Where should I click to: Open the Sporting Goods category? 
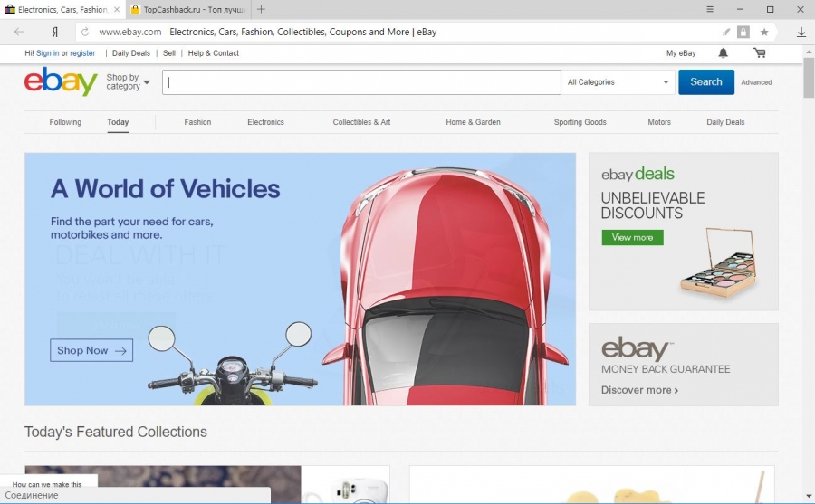pos(580,122)
